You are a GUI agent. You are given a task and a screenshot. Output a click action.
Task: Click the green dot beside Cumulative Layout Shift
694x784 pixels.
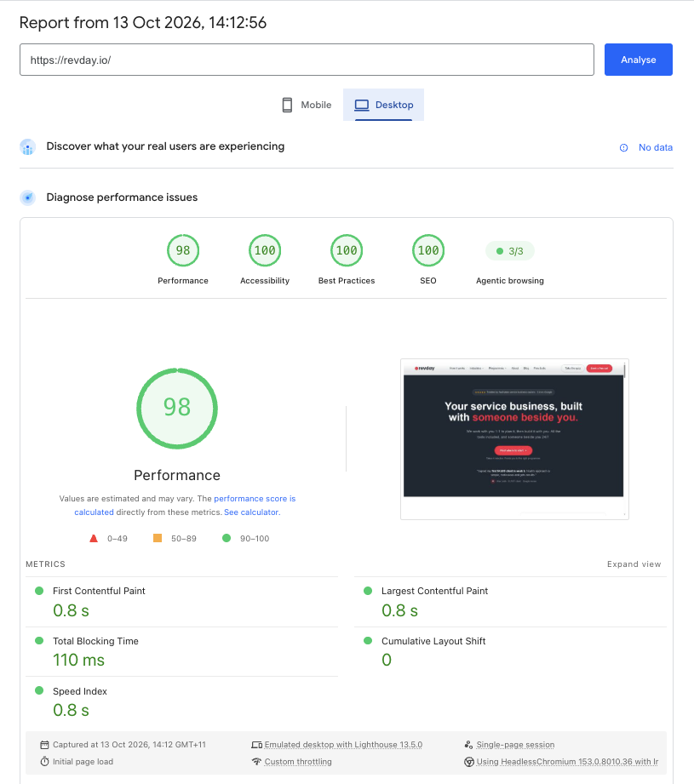[368, 640]
